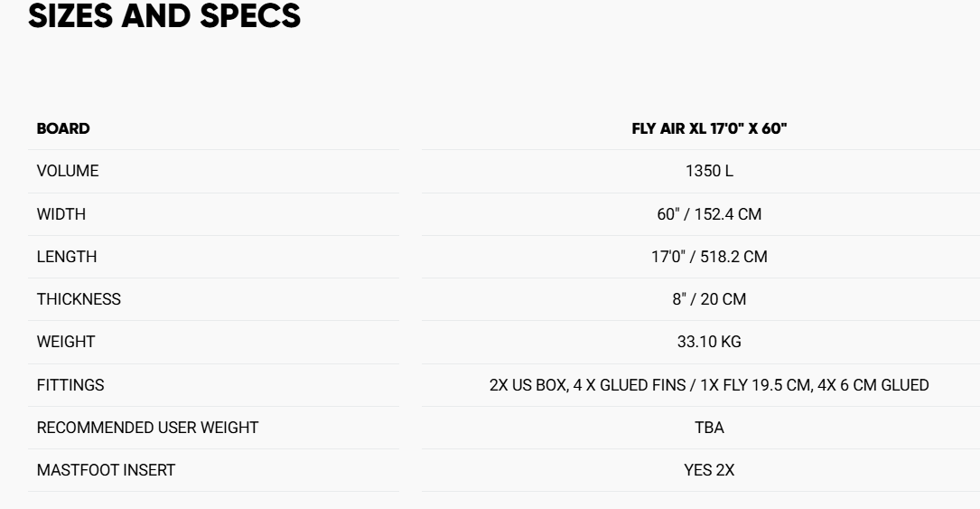Click the BOARD column header
Screen dimensions: 980x509
click(x=63, y=128)
